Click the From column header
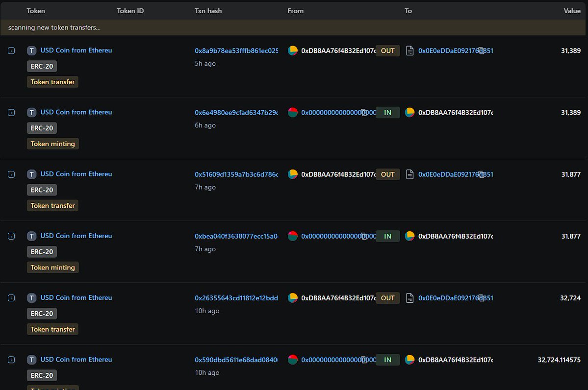The width and height of the screenshot is (588, 390). [296, 11]
